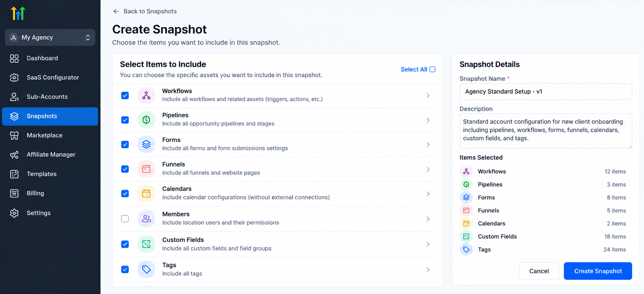Click the Custom Fields icon in item list

pos(146,244)
